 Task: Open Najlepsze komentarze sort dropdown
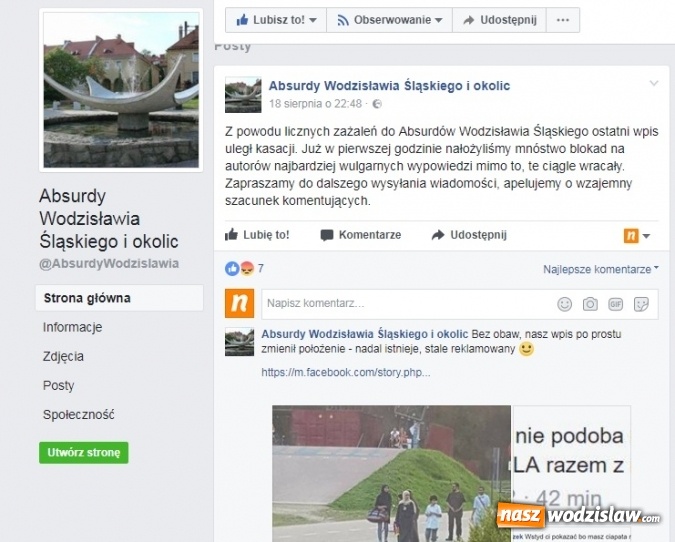coord(601,269)
